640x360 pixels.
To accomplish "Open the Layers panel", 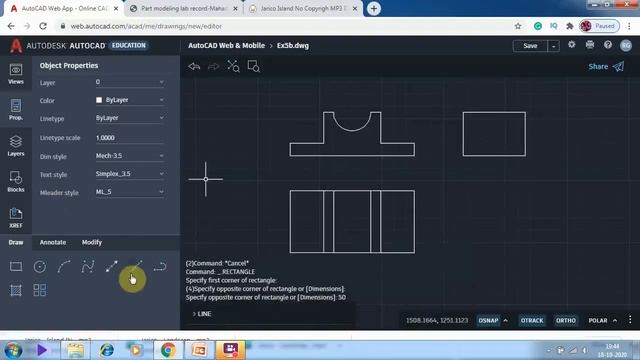I will pos(16,146).
